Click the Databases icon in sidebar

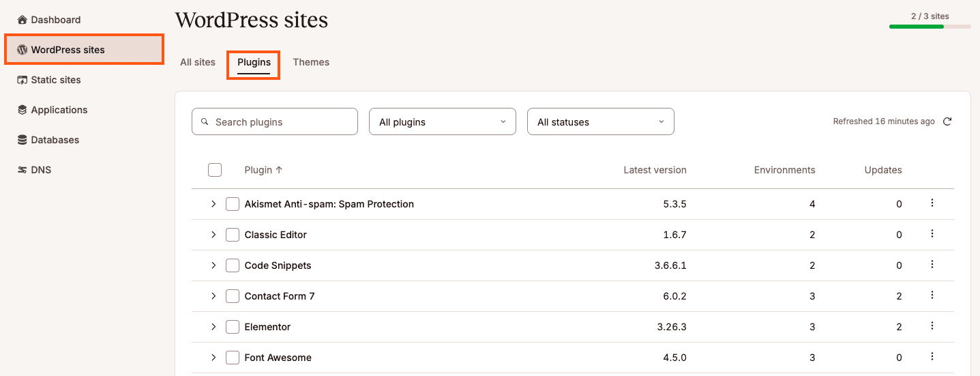(22, 140)
